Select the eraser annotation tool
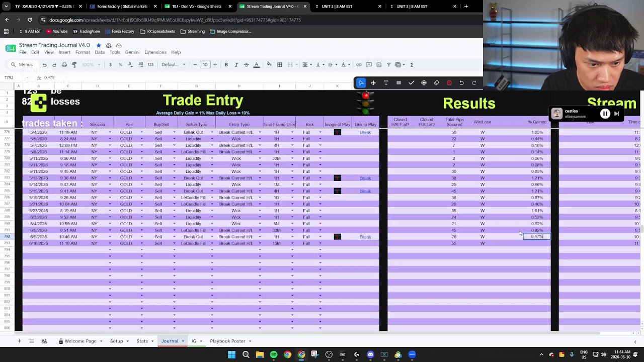Screen dimensions: 644x362 tap(436, 83)
